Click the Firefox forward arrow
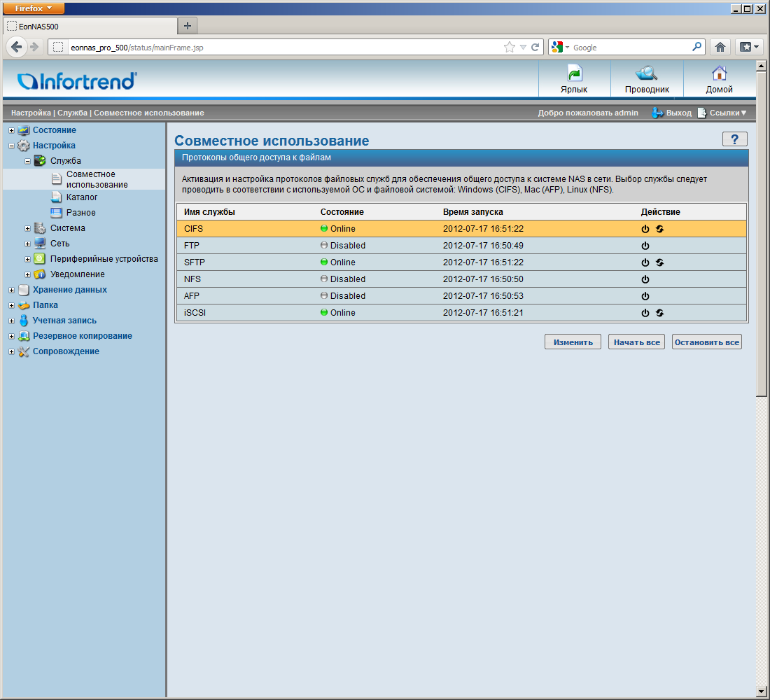 34,47
